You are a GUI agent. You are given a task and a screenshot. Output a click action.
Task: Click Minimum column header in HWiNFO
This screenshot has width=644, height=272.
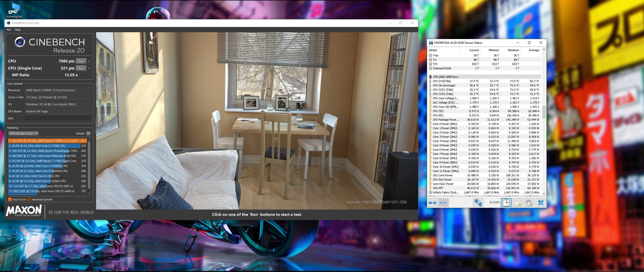(490, 50)
